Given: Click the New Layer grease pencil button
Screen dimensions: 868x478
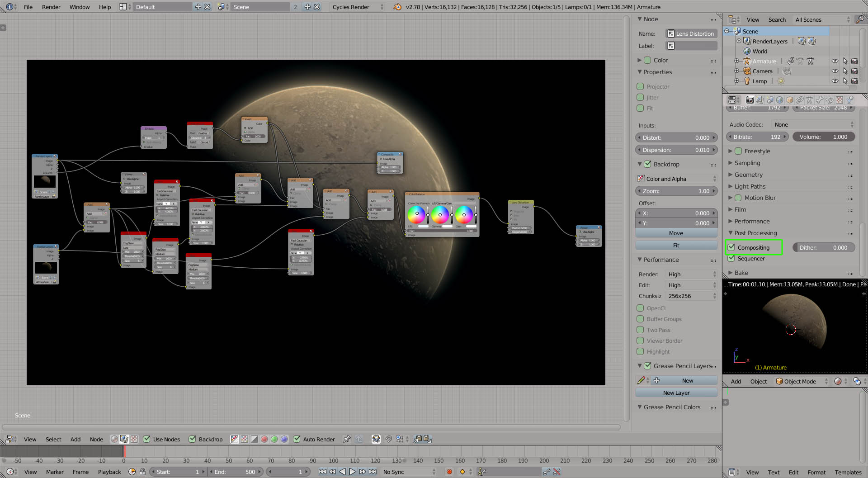Looking at the screenshot, I should tap(676, 393).
